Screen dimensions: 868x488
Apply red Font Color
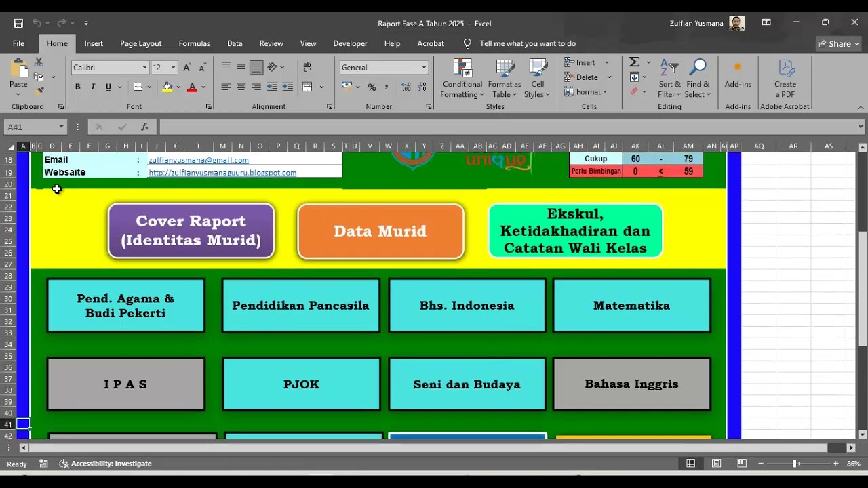click(x=192, y=87)
